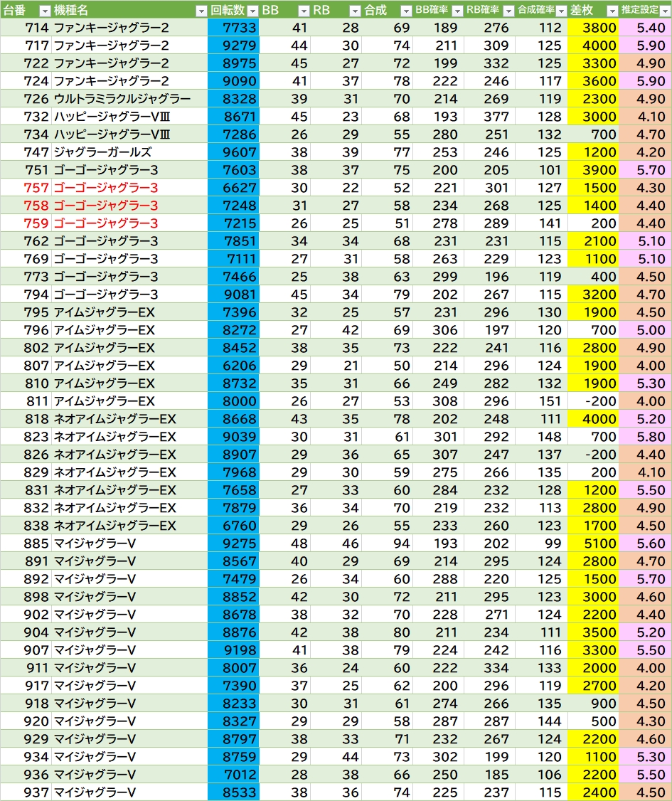This screenshot has height=801, width=672.
Task: Click the 推定設定 cell showing 5.80
Action: click(645, 437)
